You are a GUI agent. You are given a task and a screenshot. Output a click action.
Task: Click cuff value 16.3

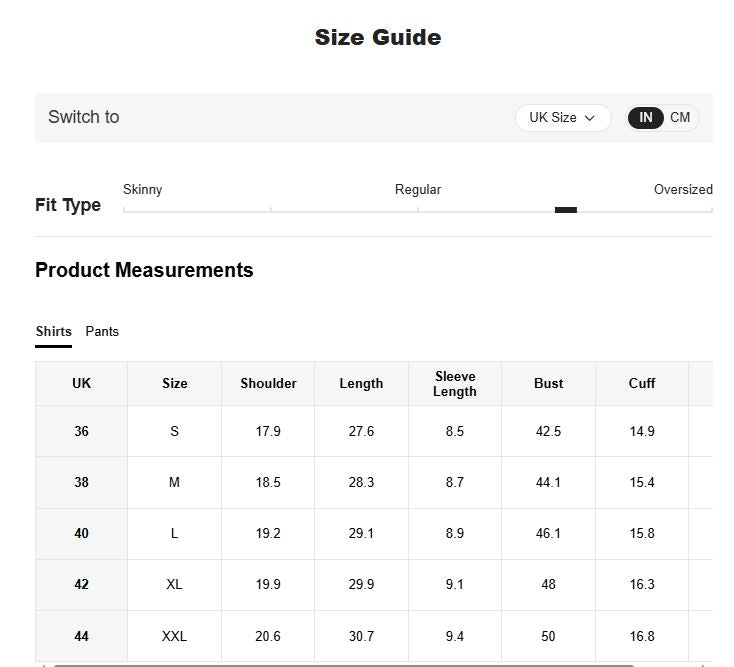[642, 584]
